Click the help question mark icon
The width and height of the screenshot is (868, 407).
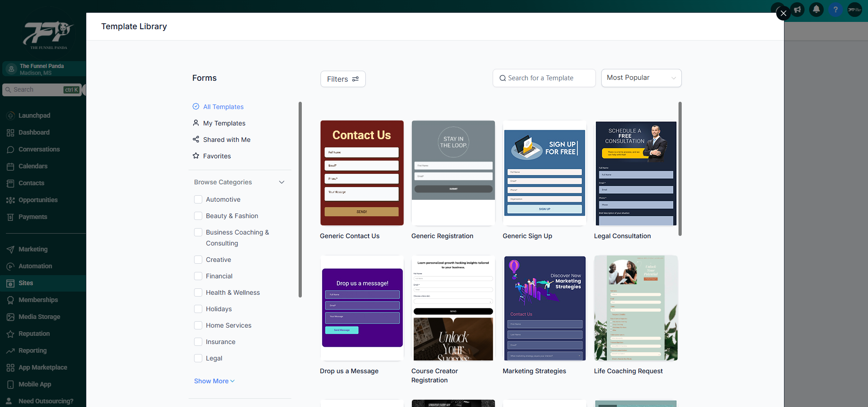click(x=836, y=9)
